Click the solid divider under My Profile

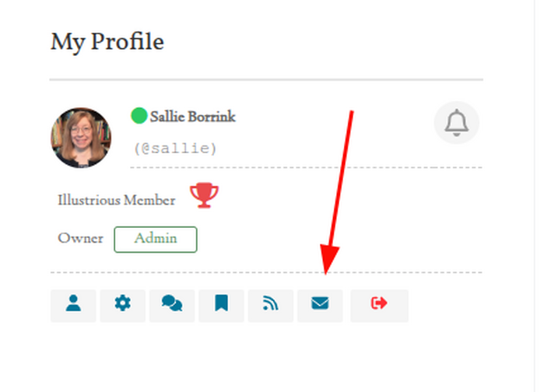click(x=266, y=79)
